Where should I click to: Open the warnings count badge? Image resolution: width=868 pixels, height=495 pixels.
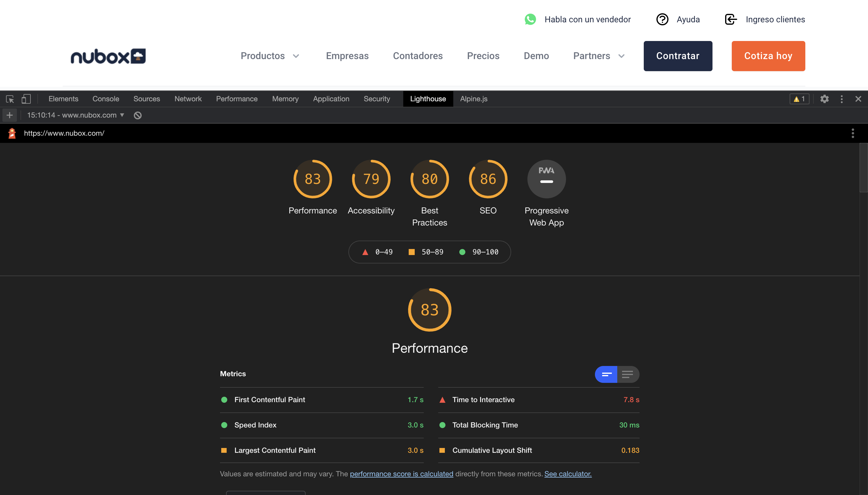tap(799, 99)
